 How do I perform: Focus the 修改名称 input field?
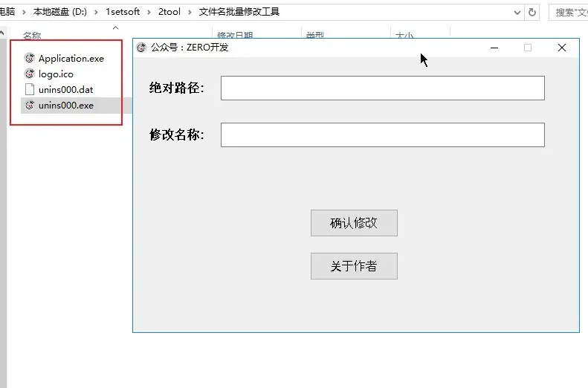tap(383, 135)
